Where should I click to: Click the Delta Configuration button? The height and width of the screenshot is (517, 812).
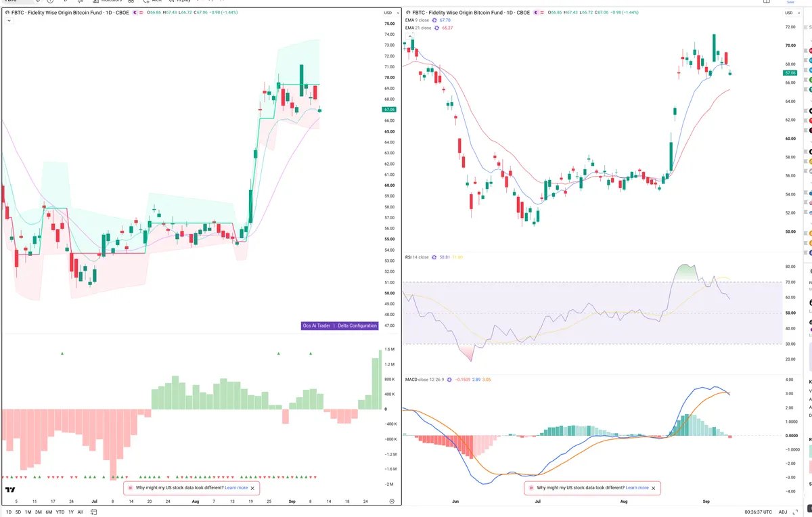click(357, 325)
